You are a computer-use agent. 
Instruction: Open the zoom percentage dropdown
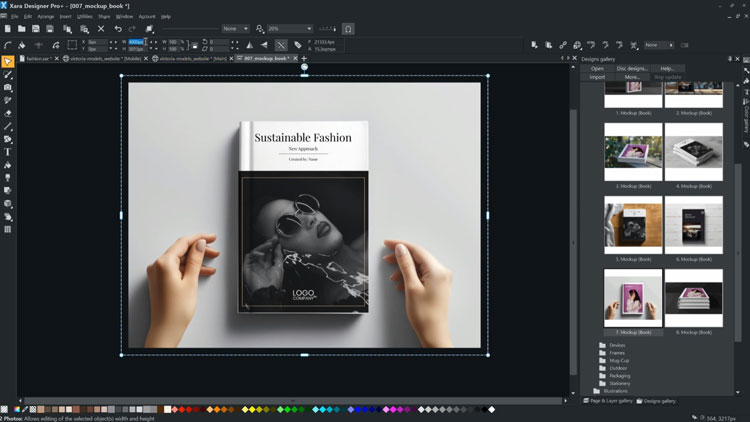(309, 29)
